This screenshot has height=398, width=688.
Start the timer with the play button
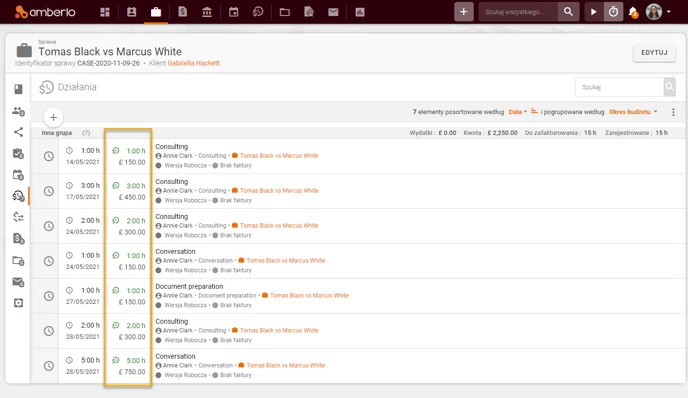coord(594,12)
